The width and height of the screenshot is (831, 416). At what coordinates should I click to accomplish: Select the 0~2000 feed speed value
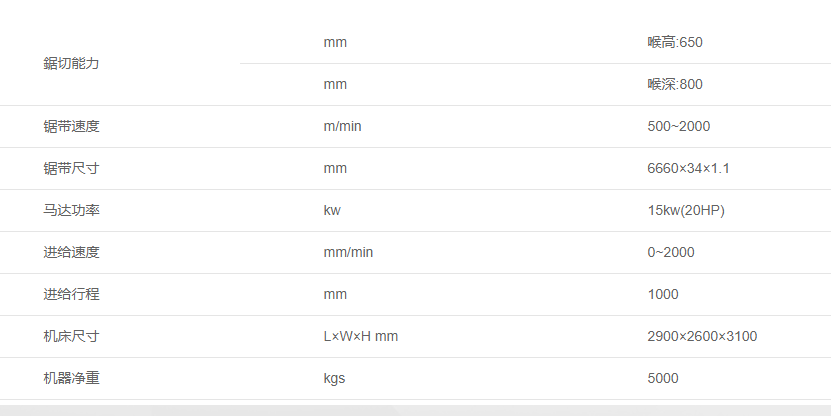670,252
